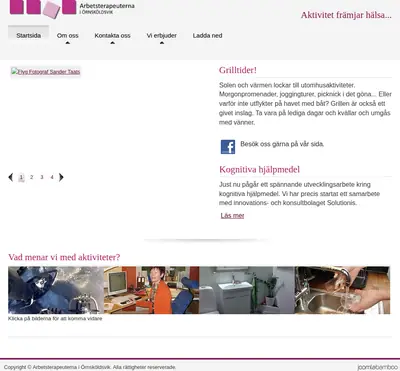Expand the Kontakta oss submenu arrow
Screen dimensions: 400x371
pyautogui.click(x=113, y=43)
